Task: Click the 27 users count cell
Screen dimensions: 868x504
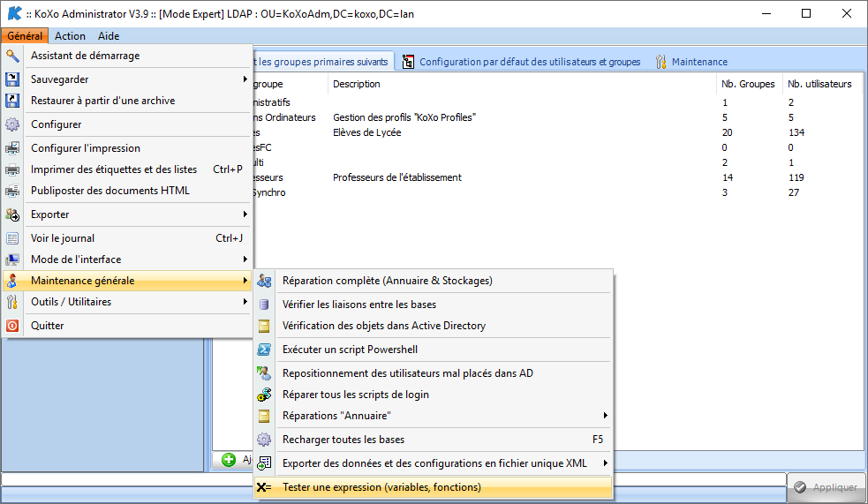Action: (794, 192)
